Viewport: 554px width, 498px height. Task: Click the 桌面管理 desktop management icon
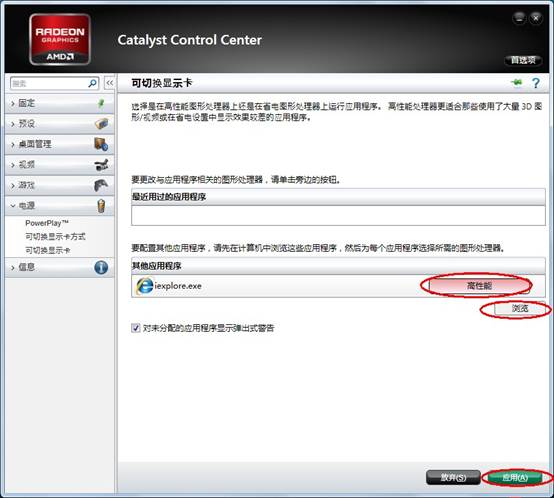(x=101, y=144)
